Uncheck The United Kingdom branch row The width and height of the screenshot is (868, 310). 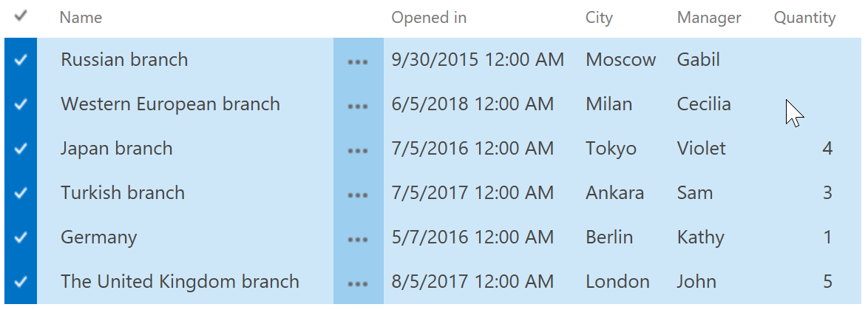pyautogui.click(x=21, y=282)
